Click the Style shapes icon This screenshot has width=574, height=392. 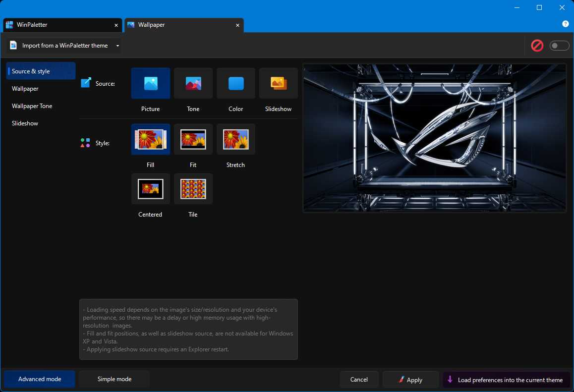pos(85,143)
